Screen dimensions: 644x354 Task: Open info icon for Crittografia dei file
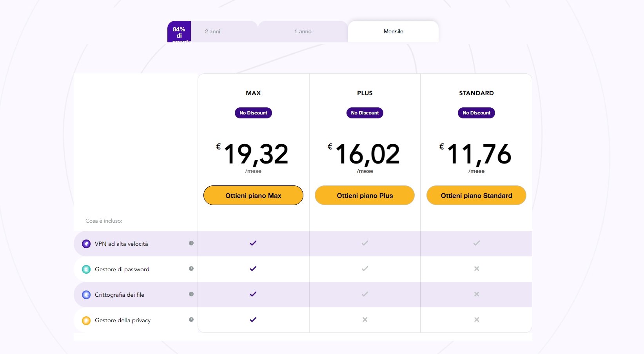tap(191, 294)
